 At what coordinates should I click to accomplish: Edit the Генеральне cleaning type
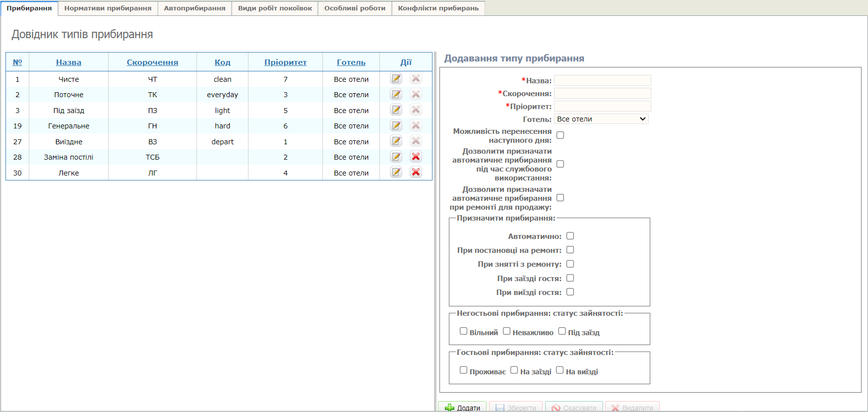pyautogui.click(x=396, y=125)
